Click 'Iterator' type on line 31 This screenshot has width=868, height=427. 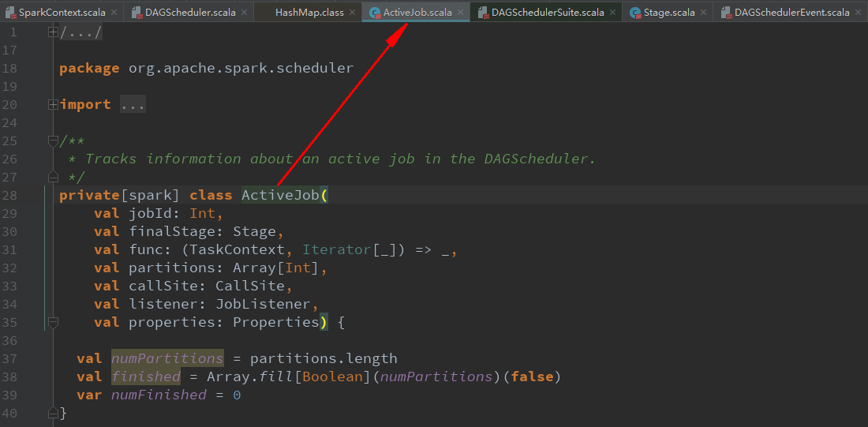tap(337, 249)
